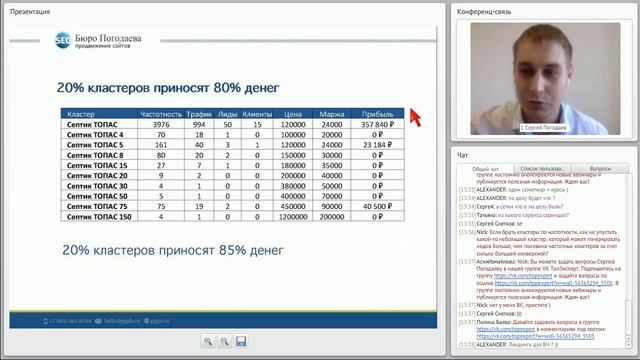Click the Маржа column header
Image resolution: width=640 pixels, height=360 pixels.
tap(331, 114)
